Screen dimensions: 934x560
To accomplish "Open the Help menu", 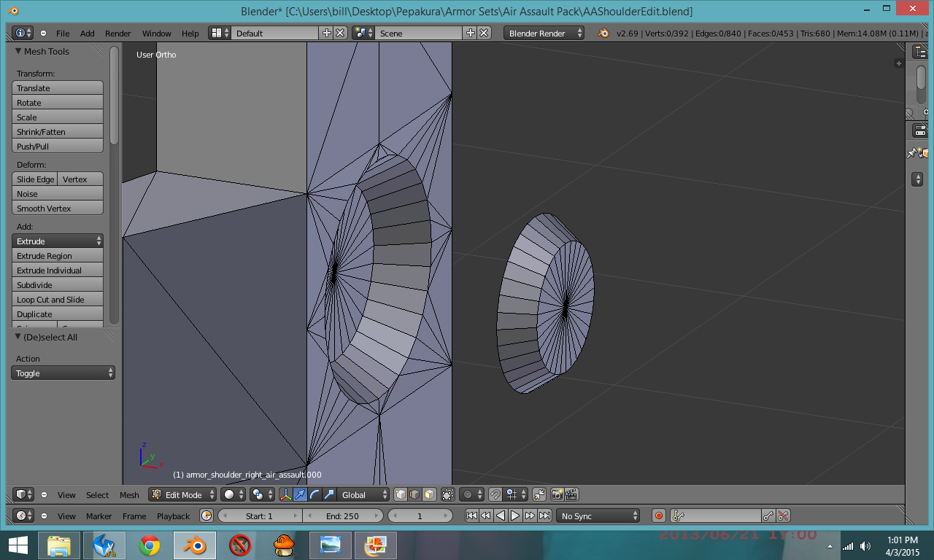I will [x=190, y=34].
